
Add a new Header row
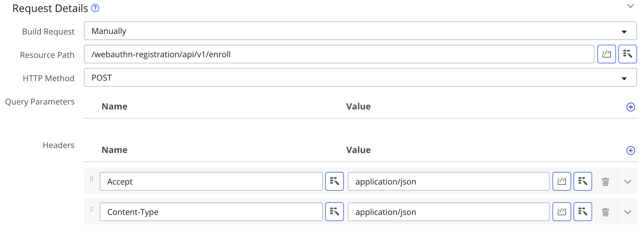631,150
